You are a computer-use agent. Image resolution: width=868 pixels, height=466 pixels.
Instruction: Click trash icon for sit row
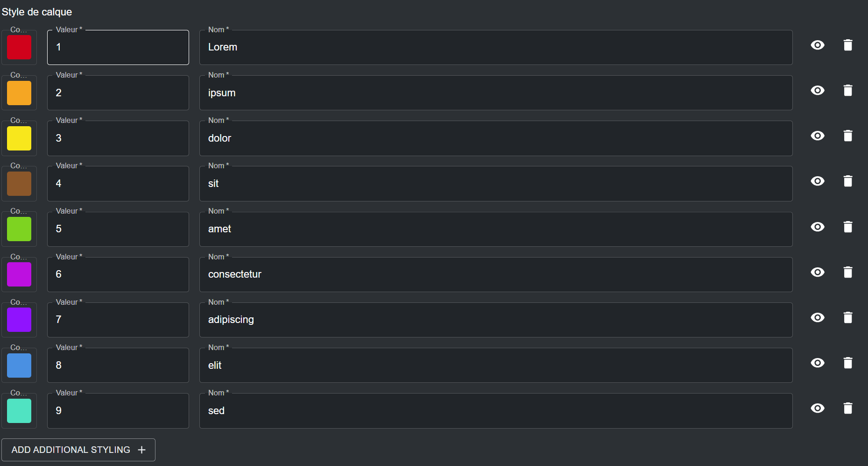(x=848, y=181)
